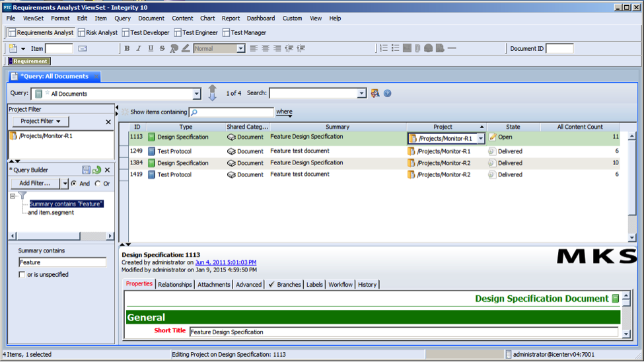Open the Add Filter dropdown arrow

click(x=65, y=184)
